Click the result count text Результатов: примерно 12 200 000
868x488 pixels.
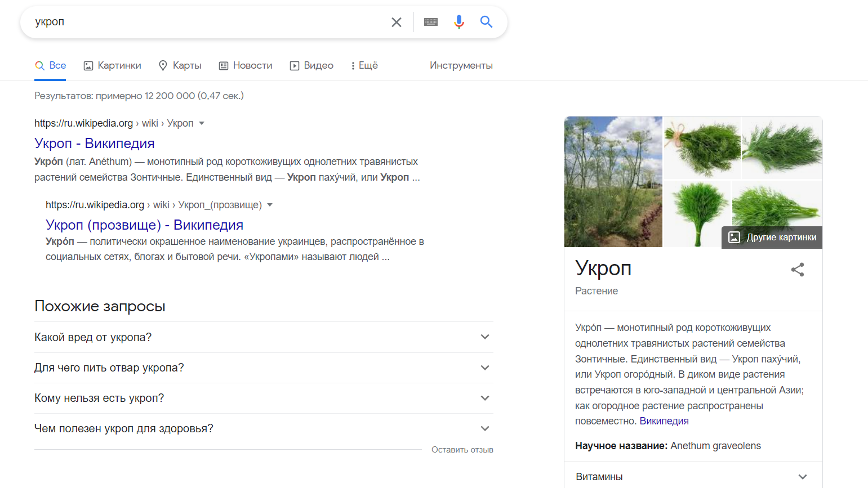[x=115, y=96]
